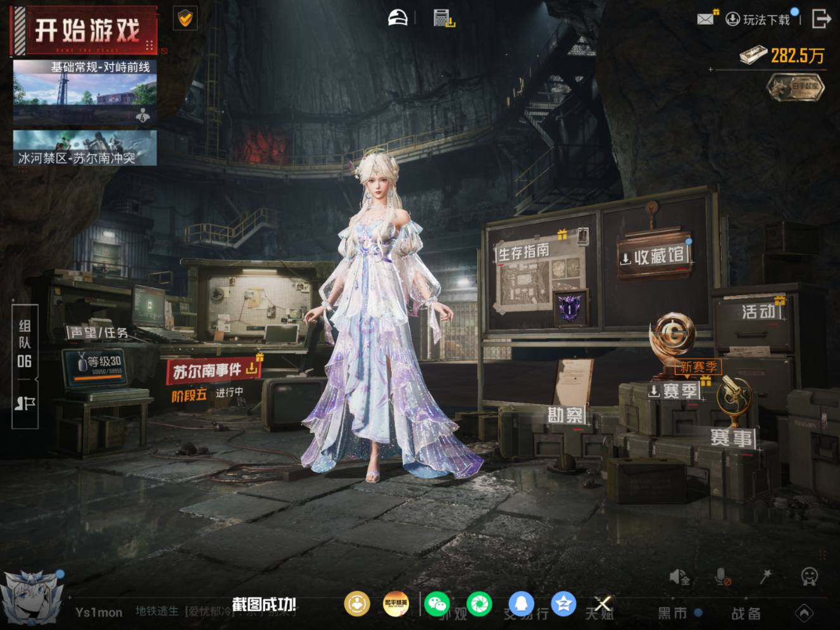This screenshot has width=840, height=630.
Task: Tap the gold shield checkmark icon
Action: point(185,18)
